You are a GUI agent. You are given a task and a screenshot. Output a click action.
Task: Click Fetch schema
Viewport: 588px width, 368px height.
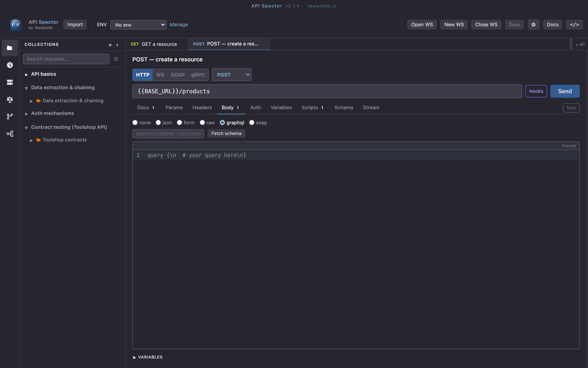pos(226,134)
